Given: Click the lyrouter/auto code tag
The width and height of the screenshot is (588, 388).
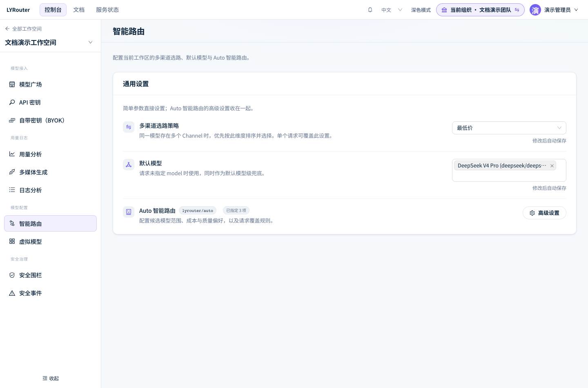Looking at the screenshot, I should tap(198, 211).
